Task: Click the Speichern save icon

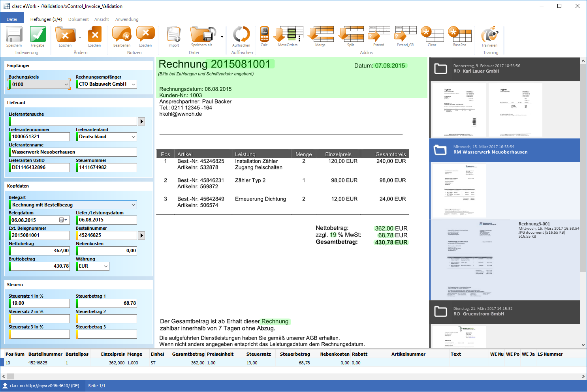Action: (x=14, y=35)
